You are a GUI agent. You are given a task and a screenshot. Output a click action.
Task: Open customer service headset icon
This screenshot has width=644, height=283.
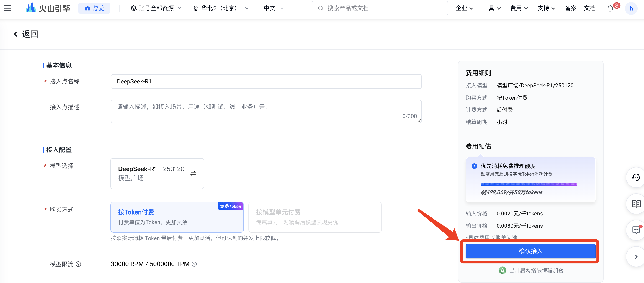tap(636, 177)
